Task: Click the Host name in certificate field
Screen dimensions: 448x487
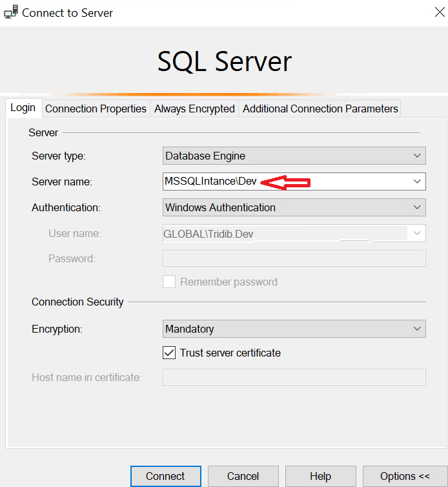Action: coord(294,377)
